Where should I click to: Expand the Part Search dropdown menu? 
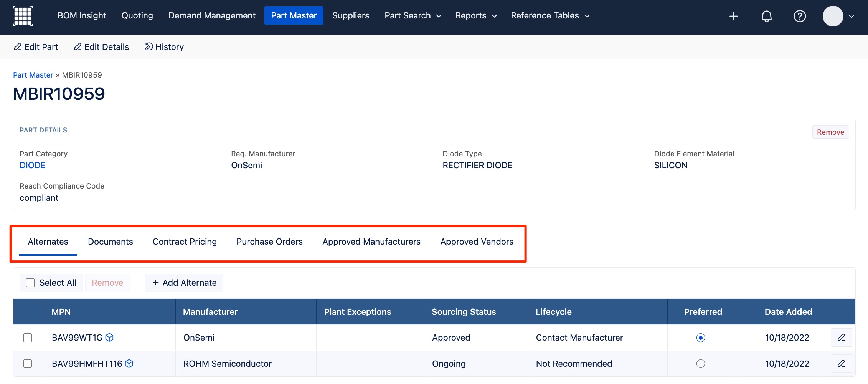click(x=413, y=16)
